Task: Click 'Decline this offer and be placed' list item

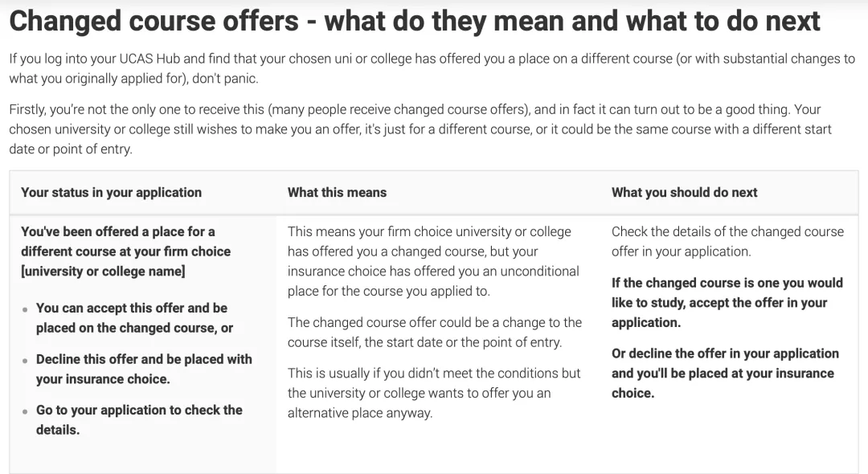Action: point(144,369)
